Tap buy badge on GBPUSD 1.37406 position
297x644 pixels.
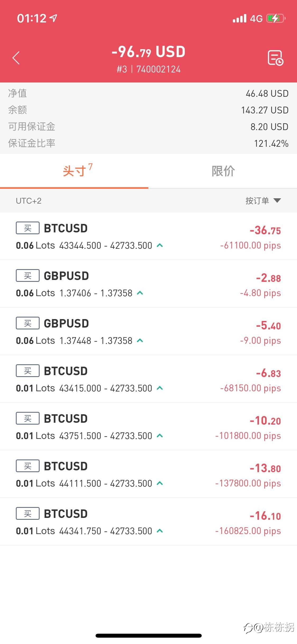28,275
